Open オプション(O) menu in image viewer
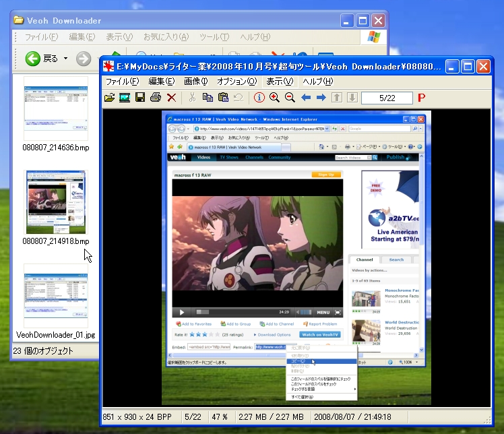The image size is (504, 434). pos(237,82)
